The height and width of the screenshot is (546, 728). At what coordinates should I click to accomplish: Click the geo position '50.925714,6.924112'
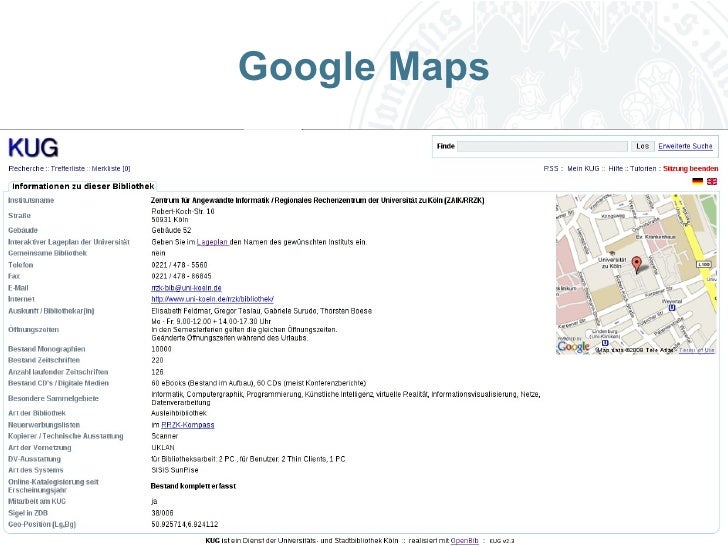pyautogui.click(x=184, y=525)
